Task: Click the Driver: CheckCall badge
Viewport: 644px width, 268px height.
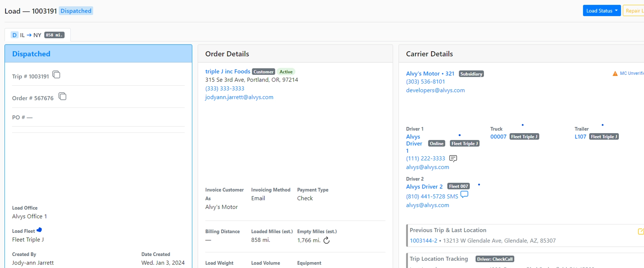Action: point(495,259)
